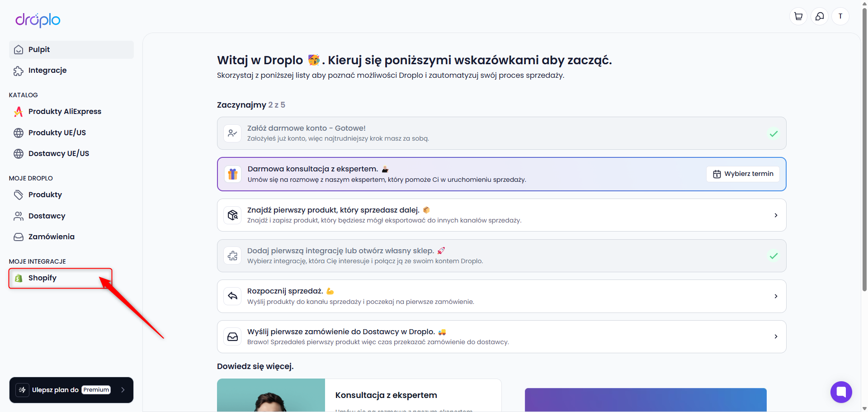Screen dimensions: 868x412
Task: Click the Pulpit home icon
Action: (19, 50)
